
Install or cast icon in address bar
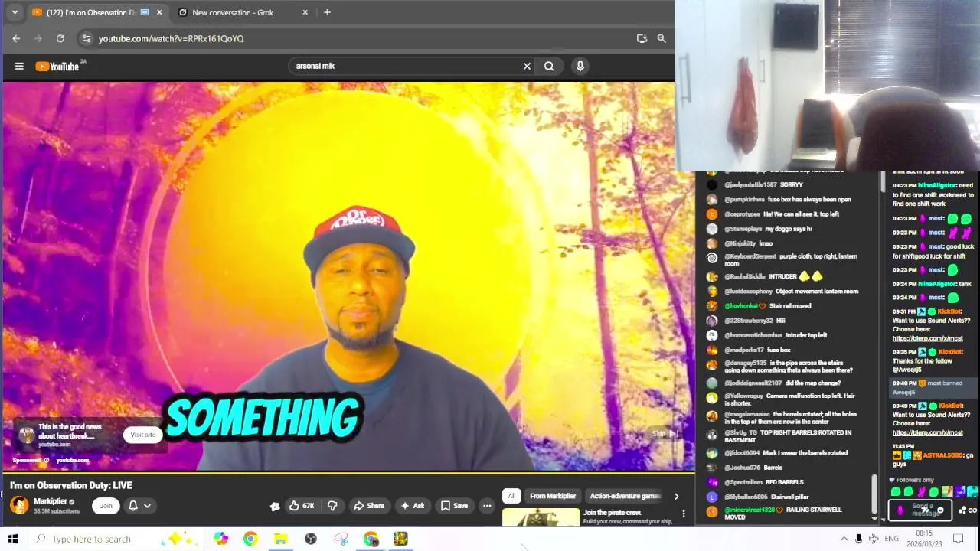point(642,38)
